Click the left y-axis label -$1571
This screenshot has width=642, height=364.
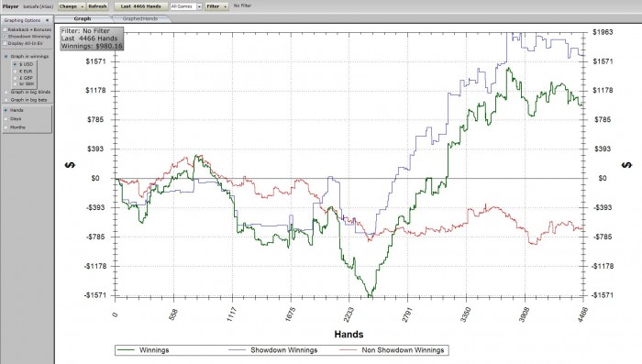[x=95, y=295]
